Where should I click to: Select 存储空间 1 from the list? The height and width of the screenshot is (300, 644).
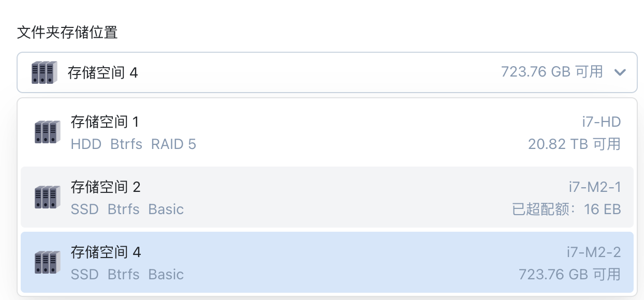[x=105, y=122]
